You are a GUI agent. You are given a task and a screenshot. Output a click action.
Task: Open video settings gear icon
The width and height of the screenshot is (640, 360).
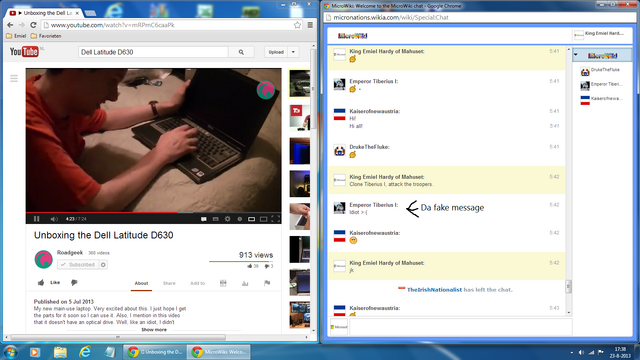click(227, 219)
